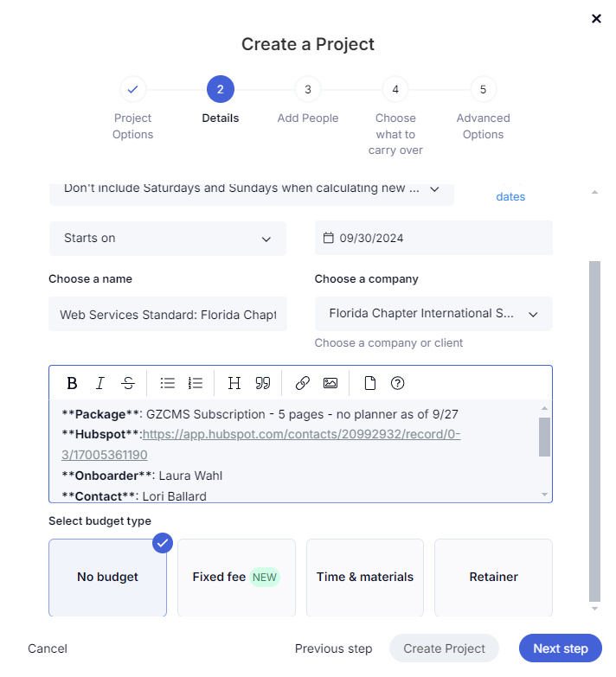Insert a block quote
The width and height of the screenshot is (616, 677).
click(263, 383)
